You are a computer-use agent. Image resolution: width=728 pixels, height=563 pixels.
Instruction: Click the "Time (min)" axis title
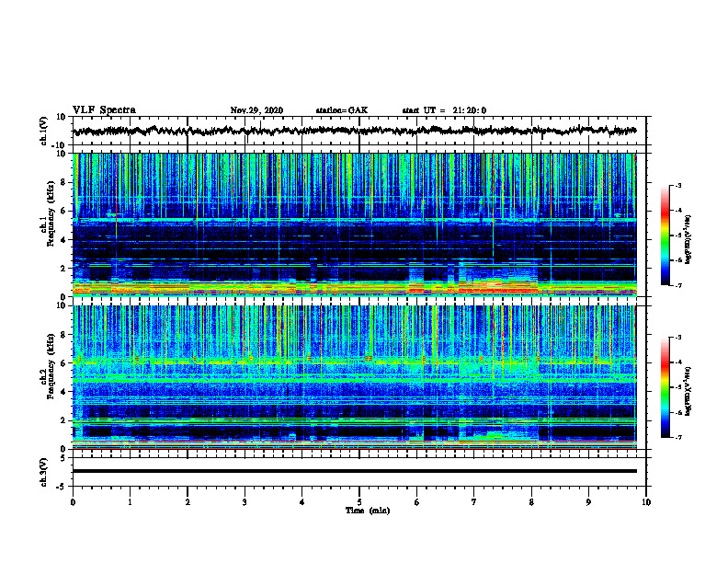coord(368,511)
